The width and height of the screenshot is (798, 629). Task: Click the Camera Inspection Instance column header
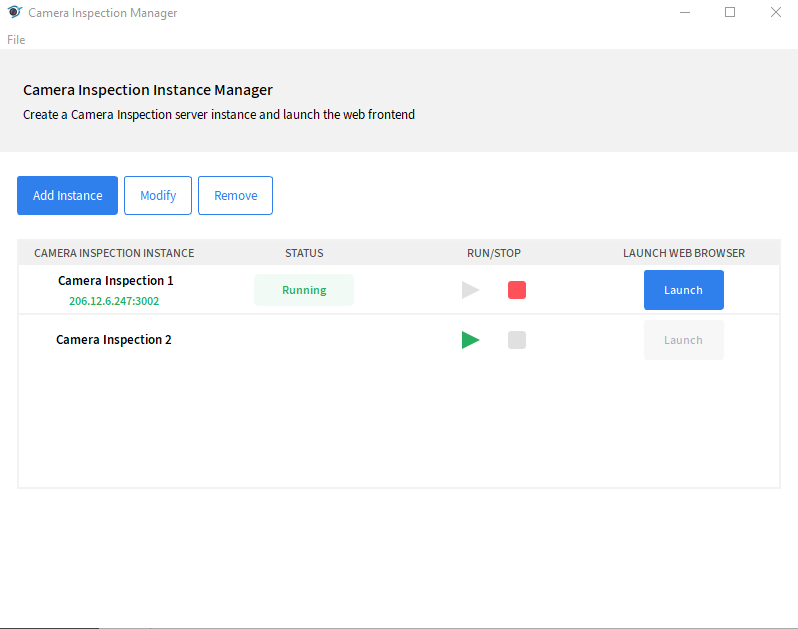point(114,253)
